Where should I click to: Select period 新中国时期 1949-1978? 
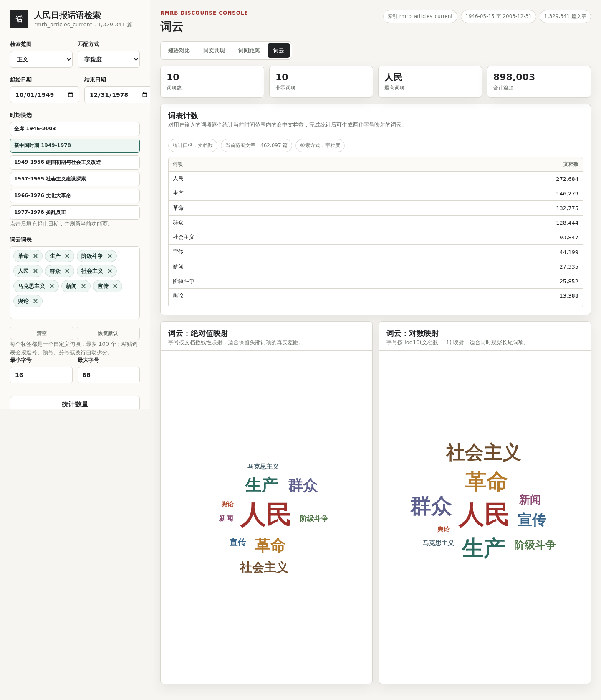pos(75,146)
